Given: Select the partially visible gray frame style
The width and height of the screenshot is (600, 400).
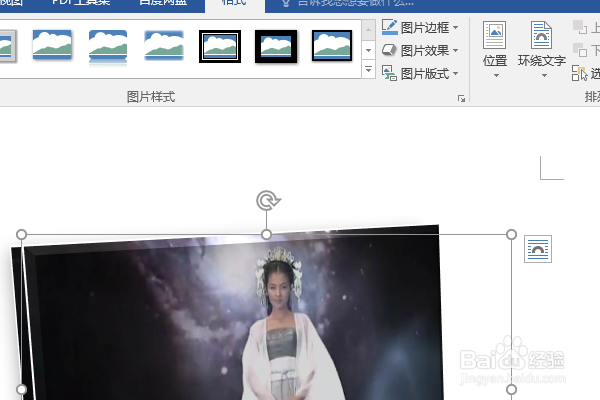Looking at the screenshot, I should coord(8,46).
